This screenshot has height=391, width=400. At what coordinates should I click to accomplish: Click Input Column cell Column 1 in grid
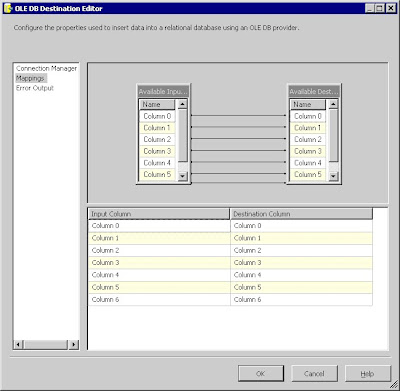tap(159, 238)
